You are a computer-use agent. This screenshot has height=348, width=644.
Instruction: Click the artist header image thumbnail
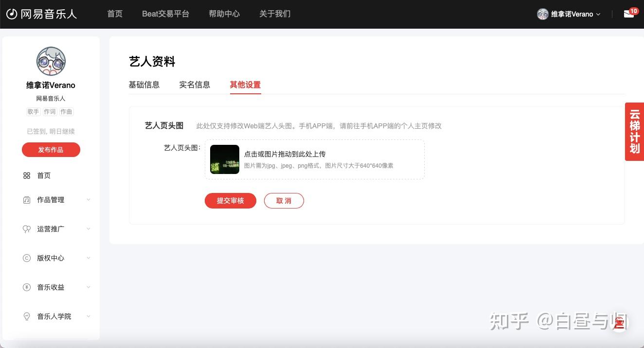tap(225, 159)
